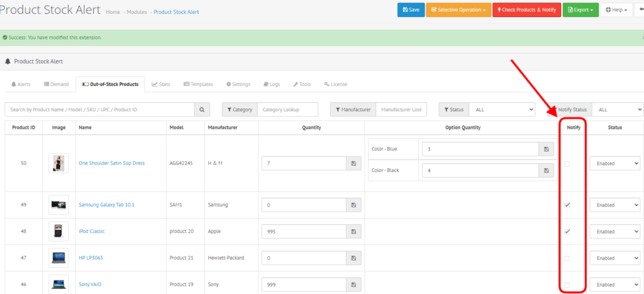644x294 pixels.
Task: Change status dropdown for Samsung Galaxy Tab
Action: point(615,205)
